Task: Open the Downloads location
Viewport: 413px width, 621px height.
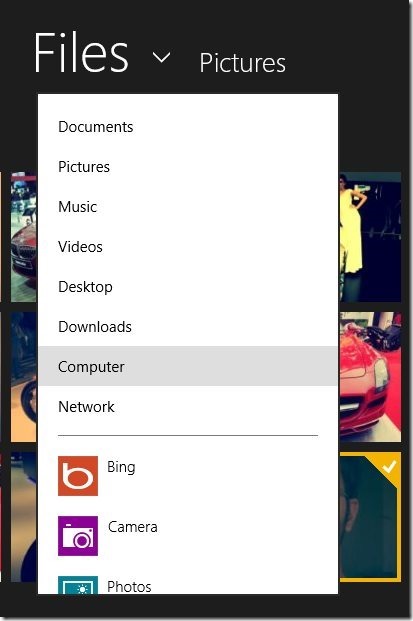Action: click(x=188, y=327)
